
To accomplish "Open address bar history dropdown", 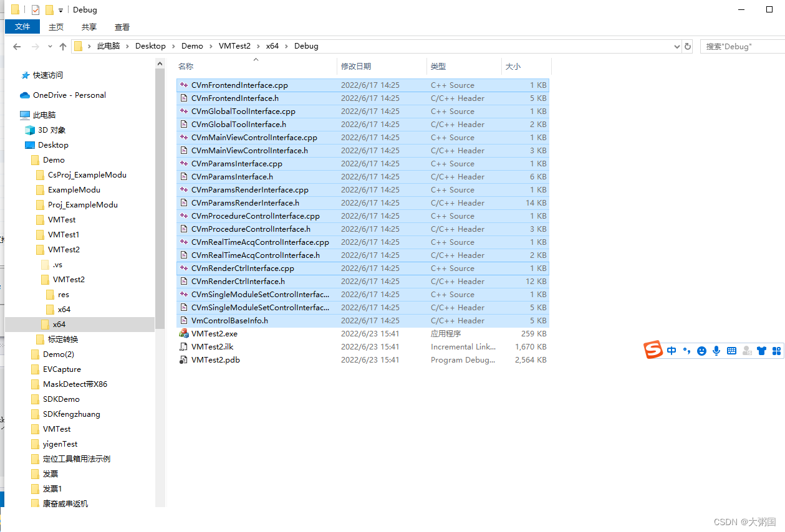I will [677, 46].
